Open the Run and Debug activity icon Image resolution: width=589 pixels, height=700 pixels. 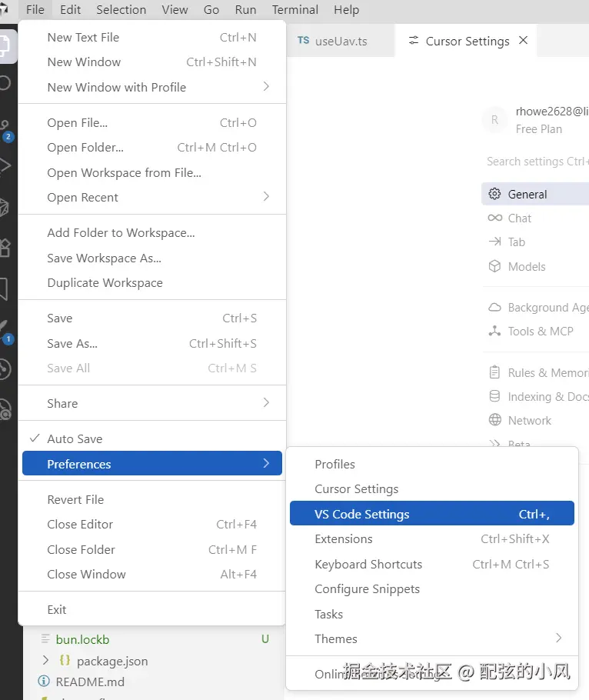click(5, 165)
